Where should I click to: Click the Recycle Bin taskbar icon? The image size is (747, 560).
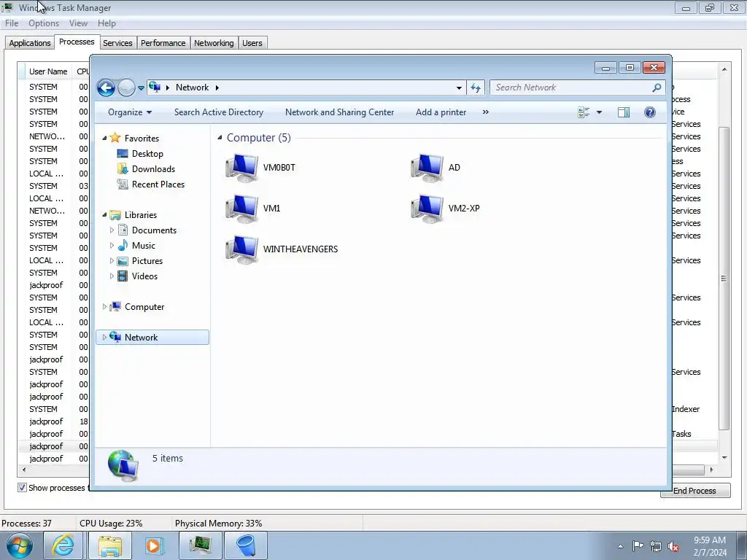point(246,545)
